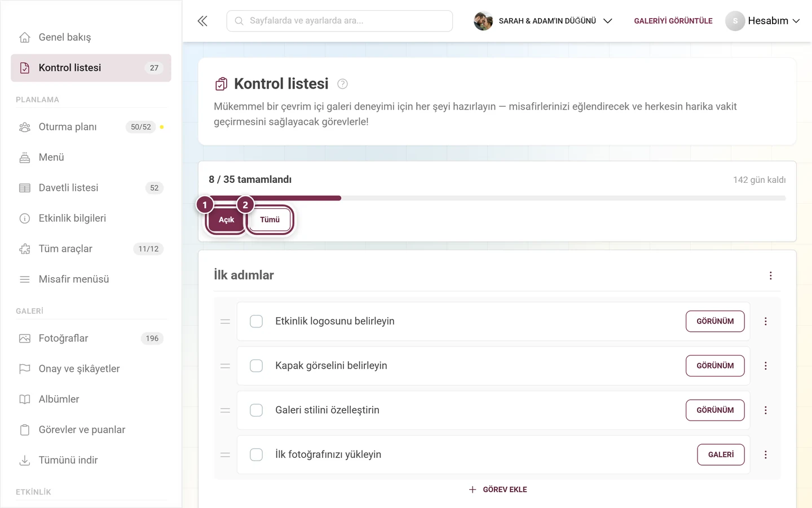Click drag handle of Kapak görselini belirleyin
812x508 pixels.
226,366
